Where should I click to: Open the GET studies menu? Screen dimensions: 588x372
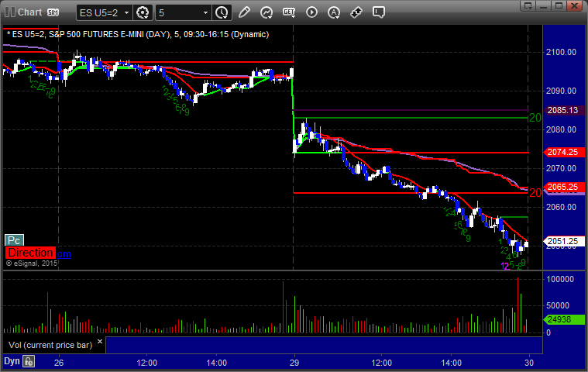[289, 12]
